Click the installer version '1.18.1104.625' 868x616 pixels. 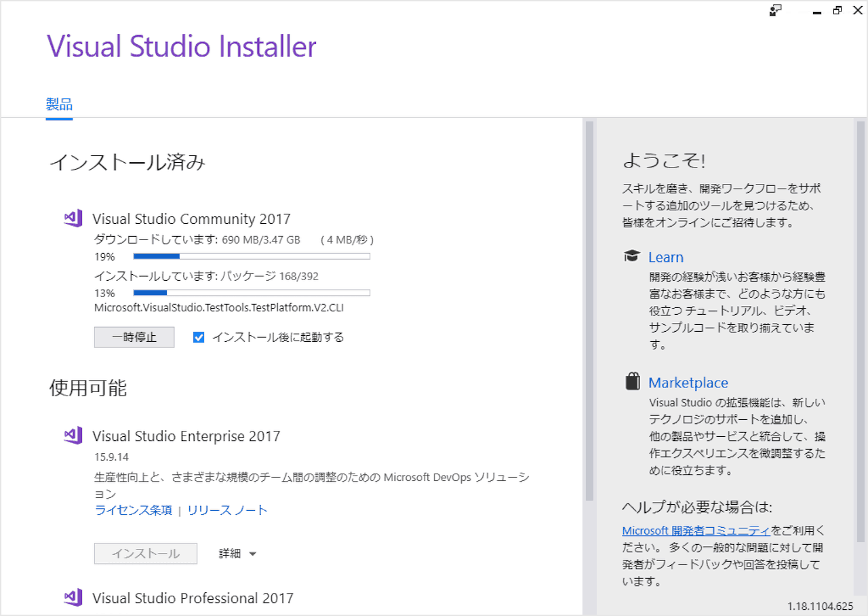coord(820,606)
